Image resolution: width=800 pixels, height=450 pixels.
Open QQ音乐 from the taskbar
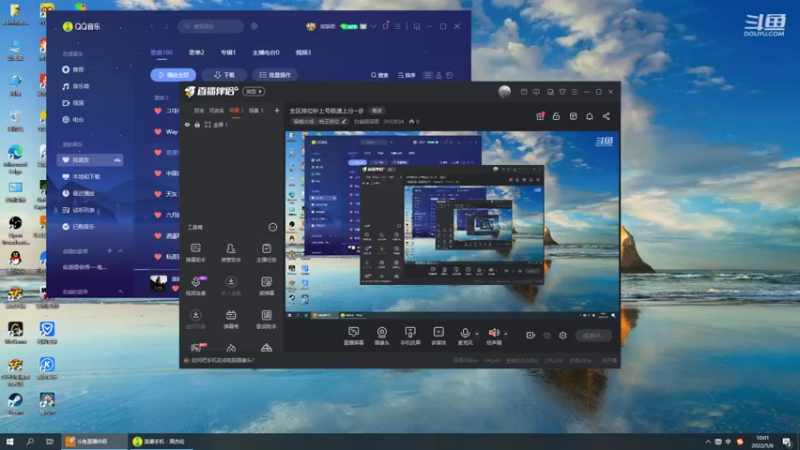click(160, 441)
